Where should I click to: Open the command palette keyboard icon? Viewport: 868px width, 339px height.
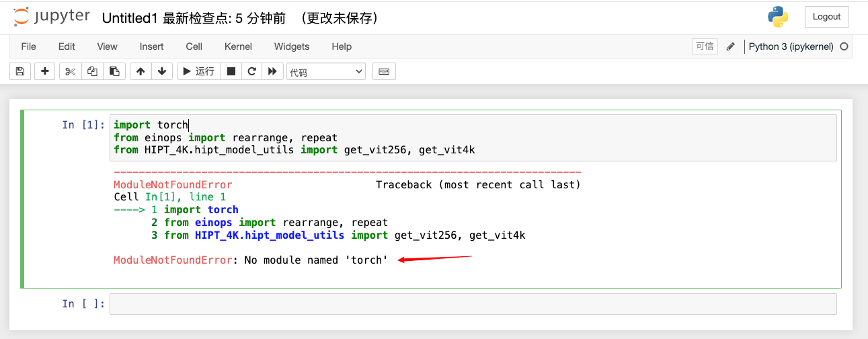click(384, 71)
